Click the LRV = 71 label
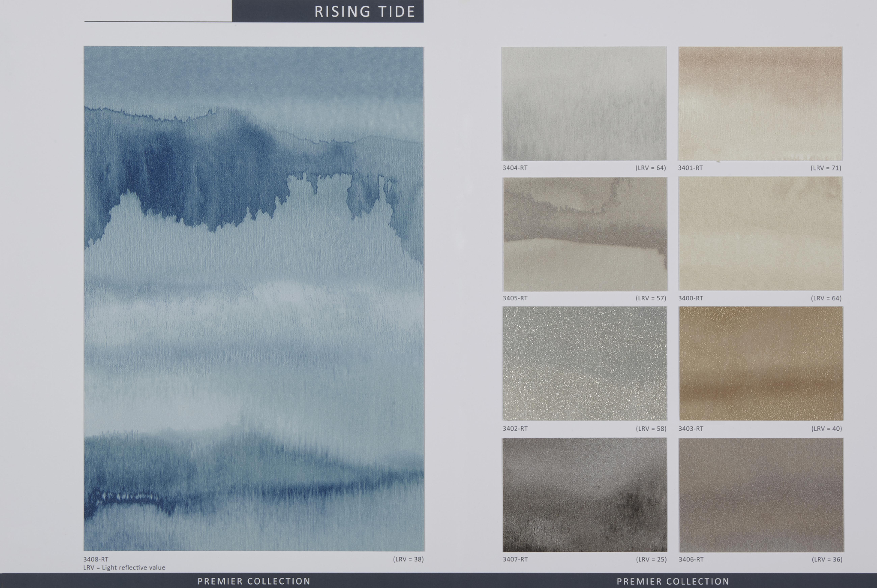877x588 pixels. [826, 168]
